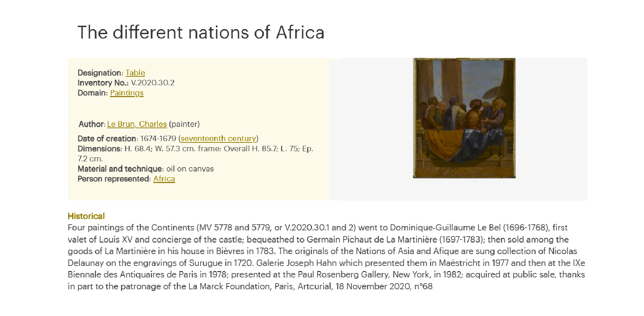
Task: Open the Le Brun, Charles author link
Action: (x=137, y=124)
